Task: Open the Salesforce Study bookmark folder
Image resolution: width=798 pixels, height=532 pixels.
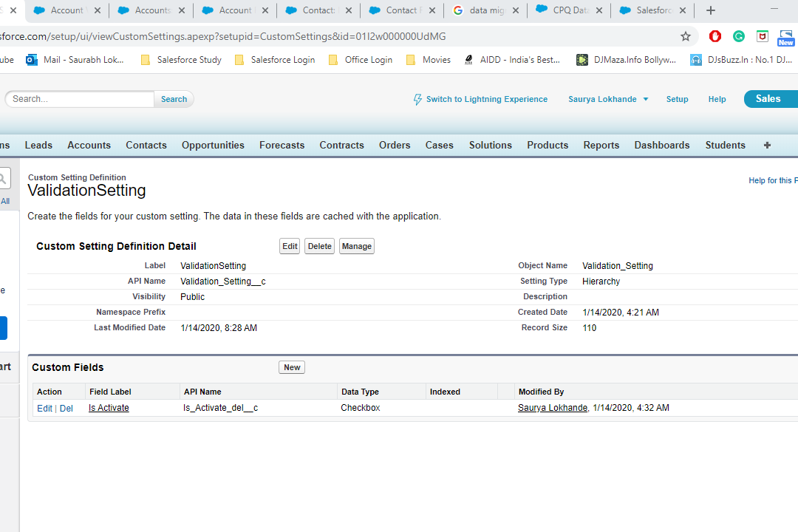Action: pyautogui.click(x=181, y=60)
